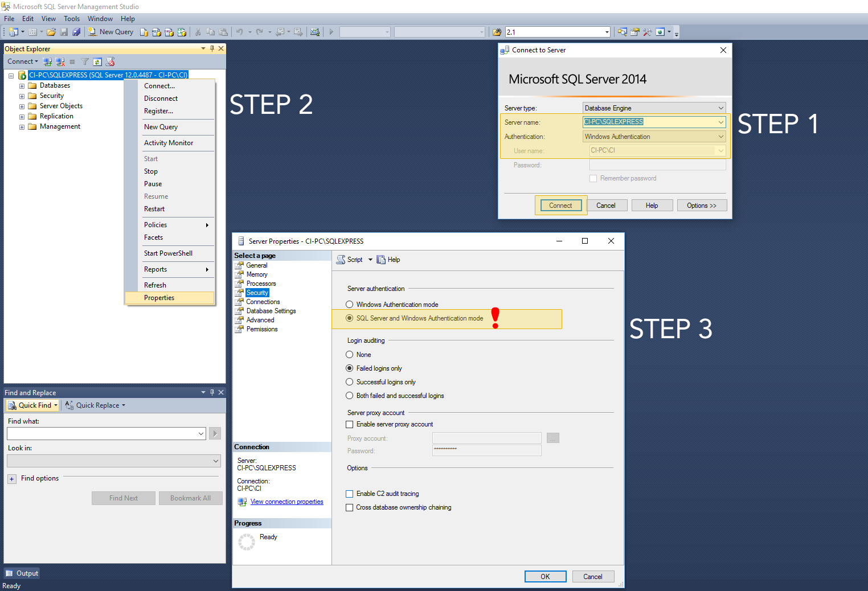Click OK in Server Properties dialog
The width and height of the screenshot is (868, 591).
(x=545, y=577)
